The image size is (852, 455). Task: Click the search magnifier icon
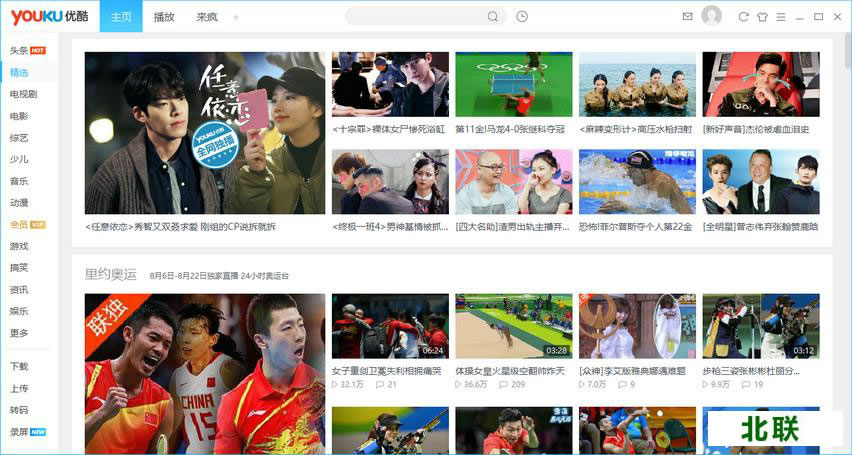tap(493, 17)
